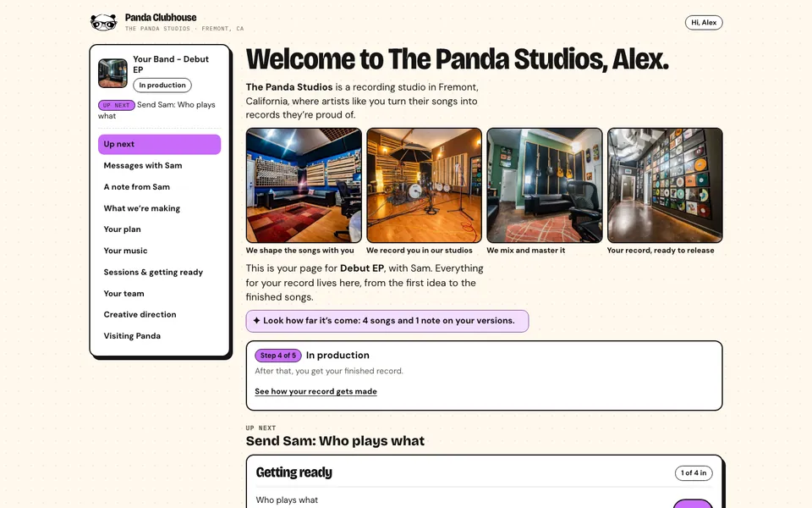The height and width of the screenshot is (508, 812).
Task: Click the guitar wall mixing room photo
Action: [x=545, y=185]
